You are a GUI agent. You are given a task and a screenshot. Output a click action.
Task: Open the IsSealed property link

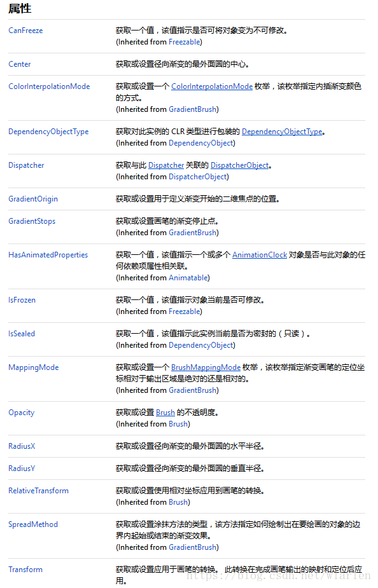[22, 333]
